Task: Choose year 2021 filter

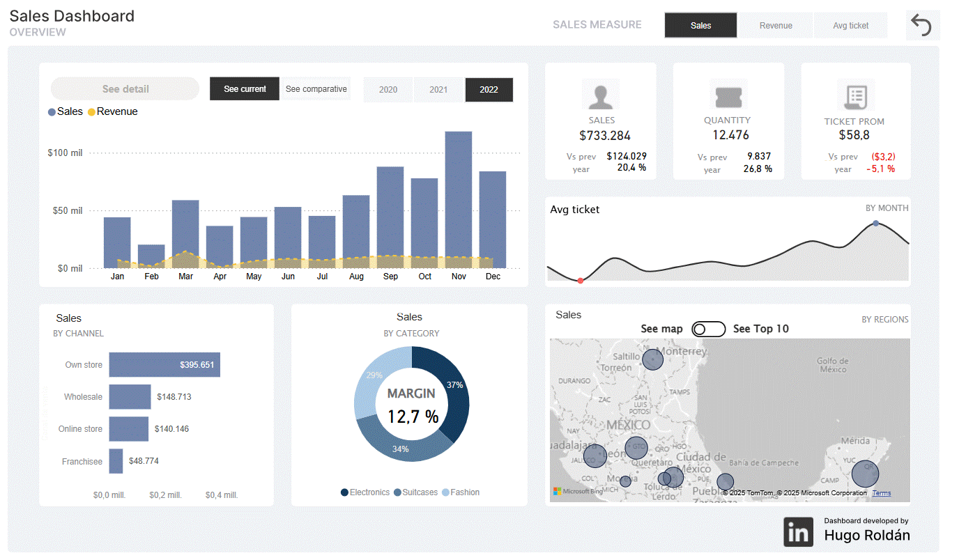Action: pos(438,90)
